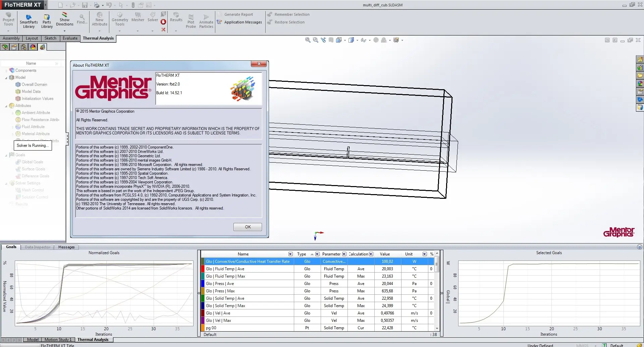
Task: Click the View Settings monitor icon
Action: coord(396,40)
